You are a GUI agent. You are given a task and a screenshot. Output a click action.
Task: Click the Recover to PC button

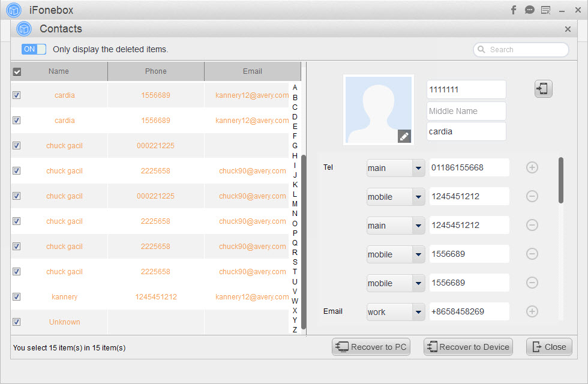(371, 347)
